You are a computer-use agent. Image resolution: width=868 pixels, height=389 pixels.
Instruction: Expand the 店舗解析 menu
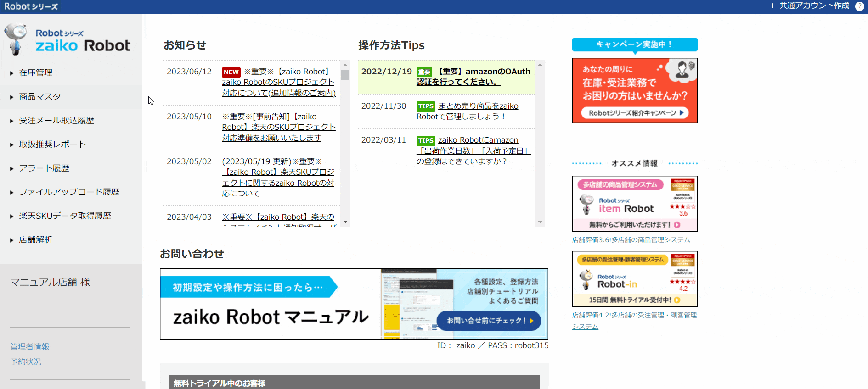(x=71, y=240)
